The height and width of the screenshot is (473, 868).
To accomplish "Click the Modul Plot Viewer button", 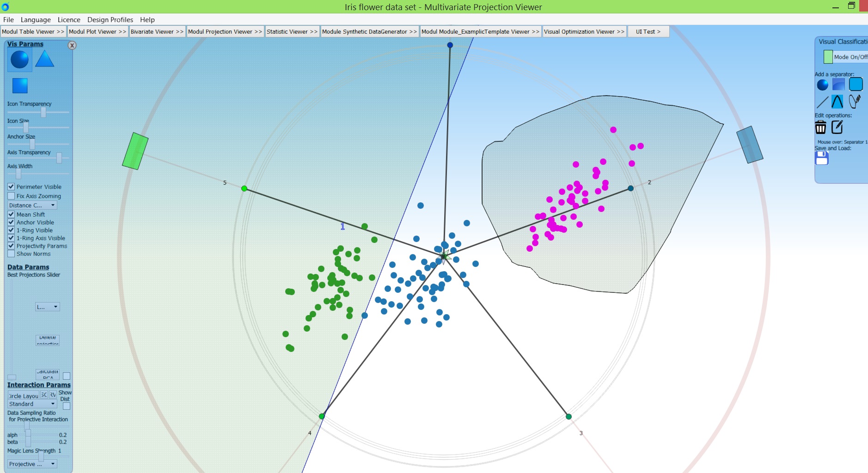I will pos(98,31).
